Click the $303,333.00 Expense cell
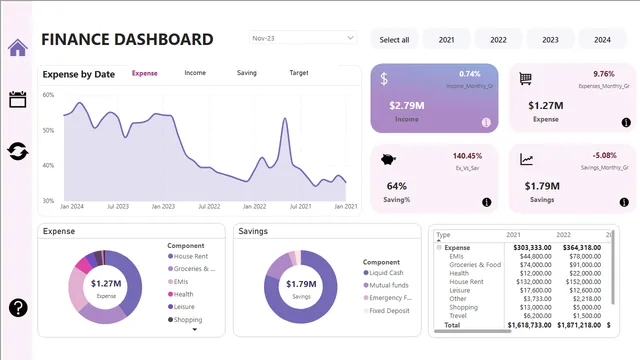This screenshot has width=640, height=360. coord(532,247)
